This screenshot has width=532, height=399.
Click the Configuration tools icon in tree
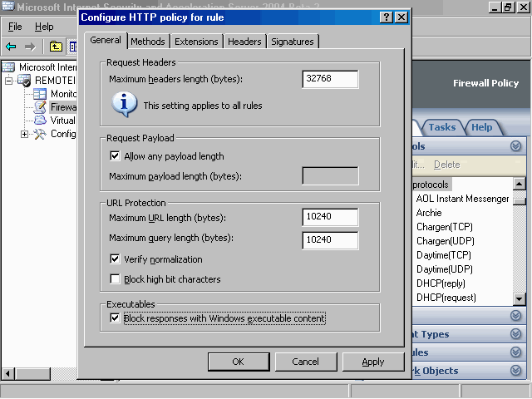pos(40,134)
